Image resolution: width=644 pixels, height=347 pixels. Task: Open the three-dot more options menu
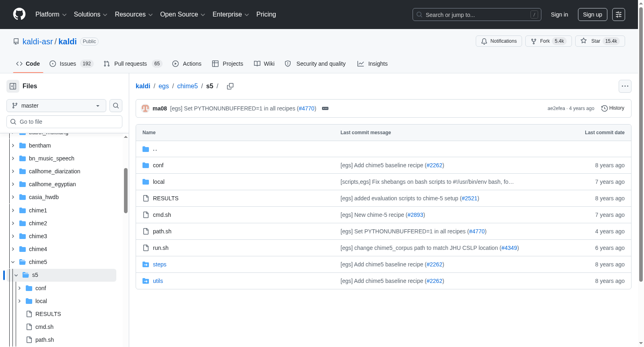tap(625, 86)
